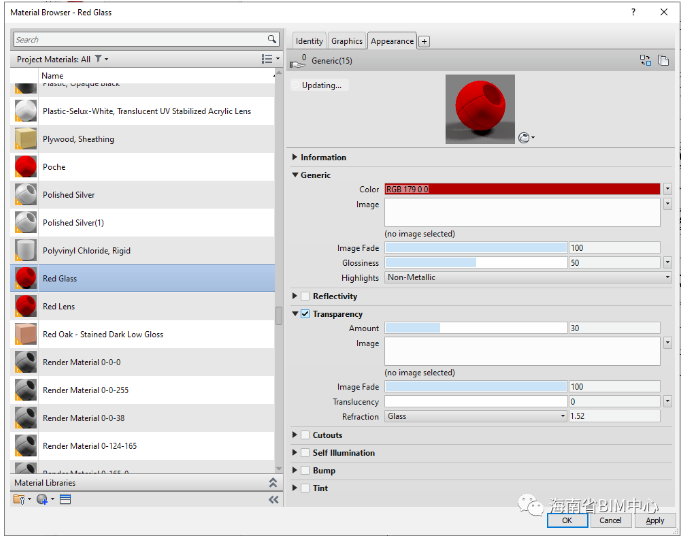
Task: Collapse the material editor pane arrows
Action: 274,500
